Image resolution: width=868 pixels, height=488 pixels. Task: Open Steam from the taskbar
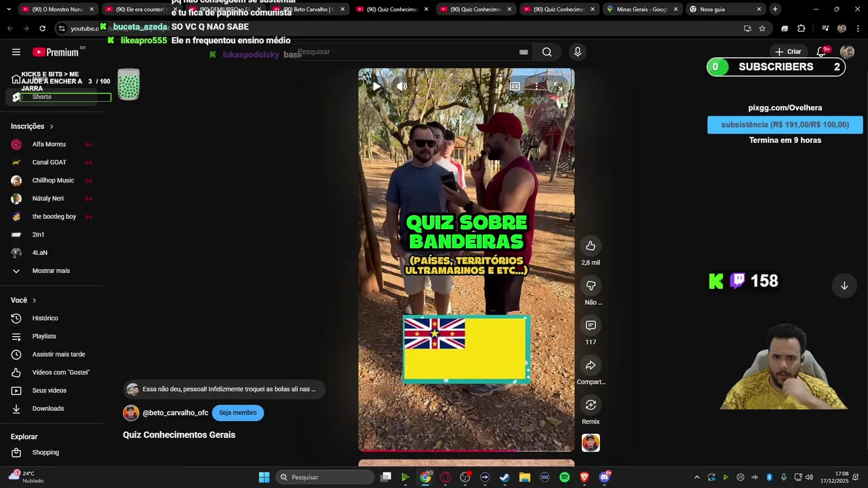pos(505,477)
